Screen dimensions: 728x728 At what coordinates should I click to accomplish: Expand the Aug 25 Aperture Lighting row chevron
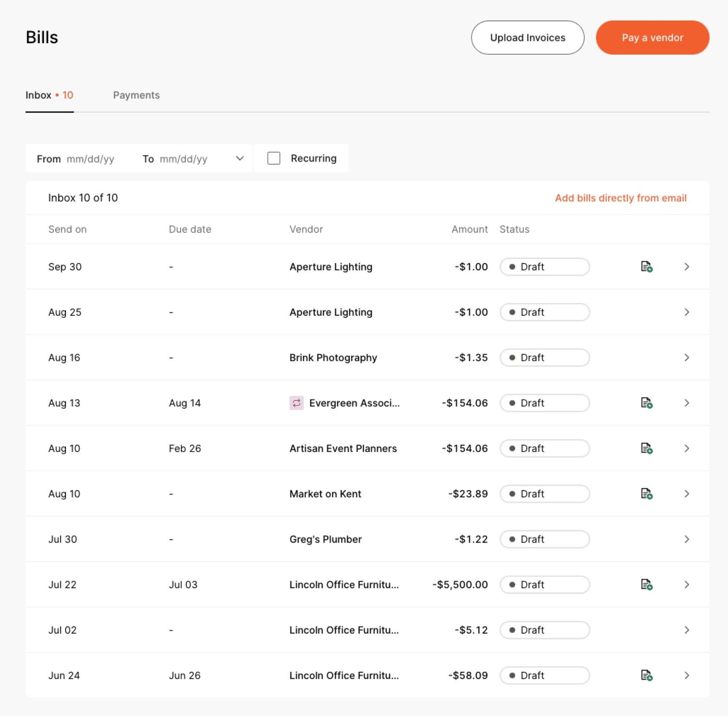[x=686, y=312]
